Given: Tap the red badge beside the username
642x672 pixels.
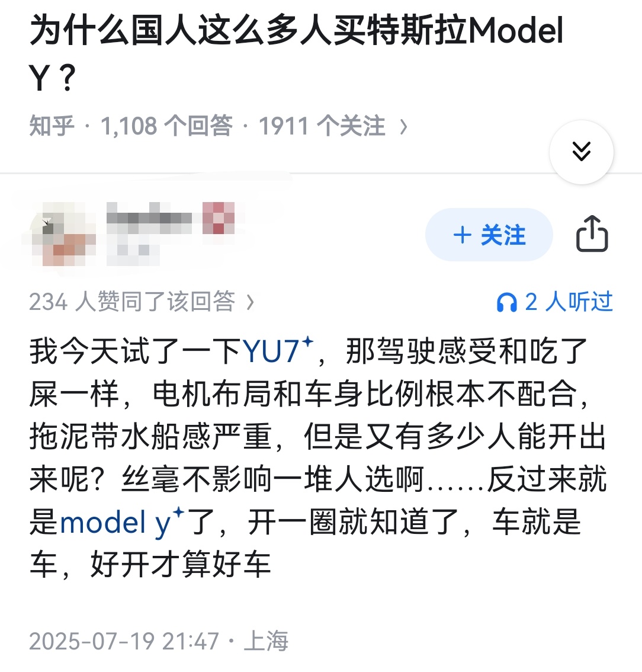Looking at the screenshot, I should click(x=219, y=218).
